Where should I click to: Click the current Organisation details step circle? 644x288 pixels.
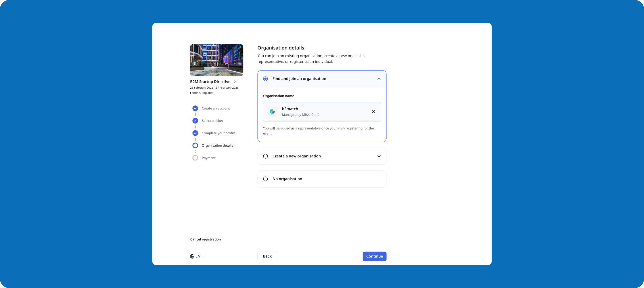[195, 145]
